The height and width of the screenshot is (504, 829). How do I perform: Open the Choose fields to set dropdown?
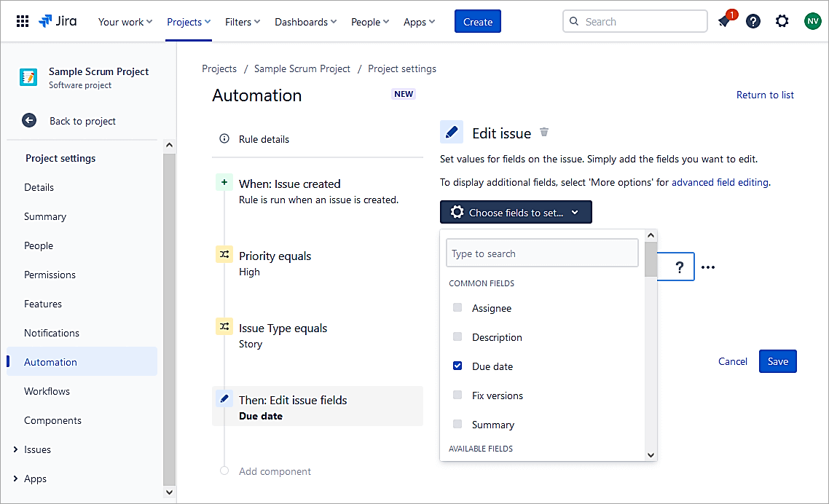516,213
